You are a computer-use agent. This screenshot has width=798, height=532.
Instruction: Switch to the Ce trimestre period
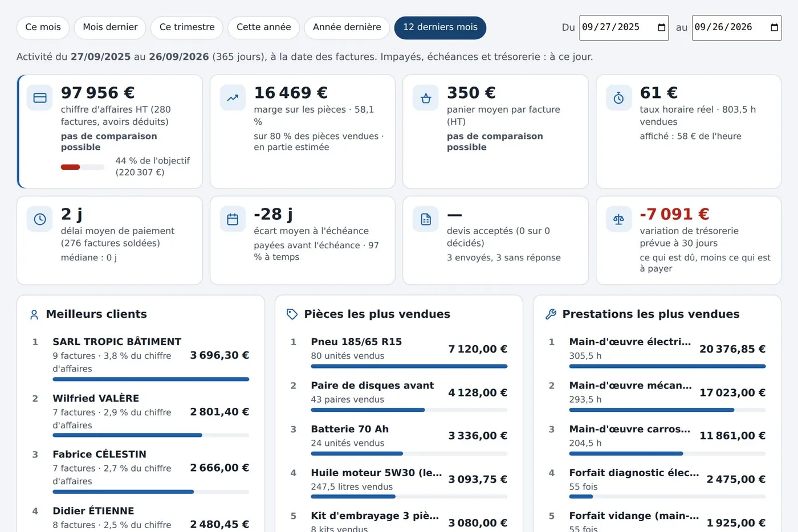(187, 27)
